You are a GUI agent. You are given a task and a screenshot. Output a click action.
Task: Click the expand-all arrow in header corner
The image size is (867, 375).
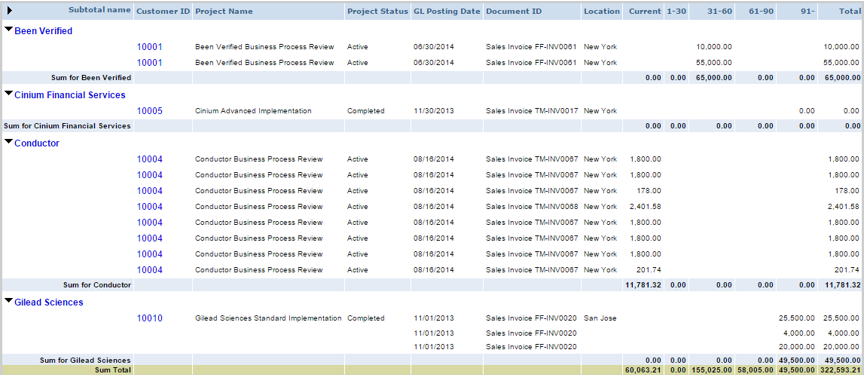pyautogui.click(x=9, y=11)
